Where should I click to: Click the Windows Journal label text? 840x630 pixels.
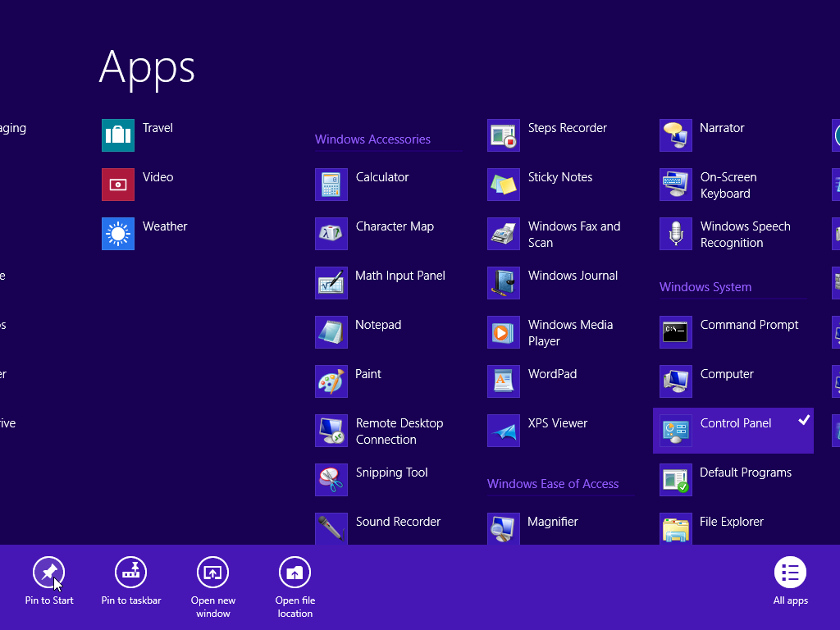tap(573, 276)
